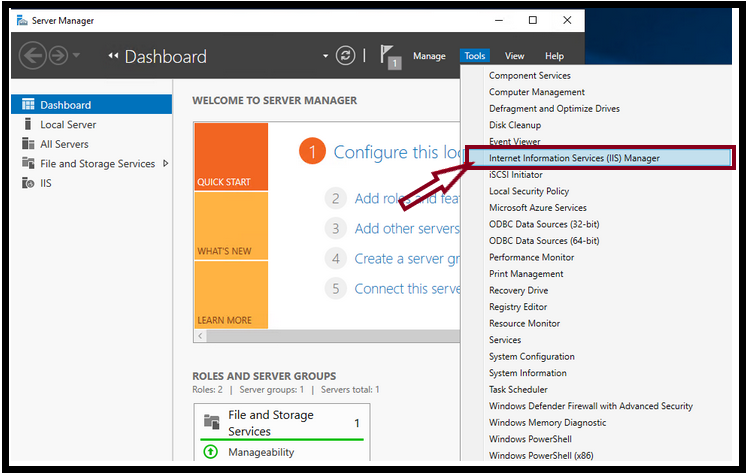This screenshot has height=474, width=746.
Task: Choose Windows PowerShell from the Tools menu
Action: tap(530, 439)
